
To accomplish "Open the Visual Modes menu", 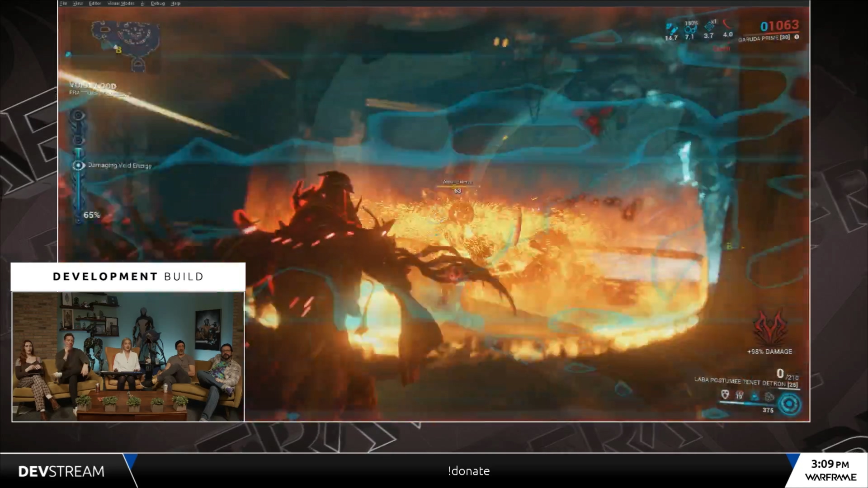I will (x=121, y=3).
